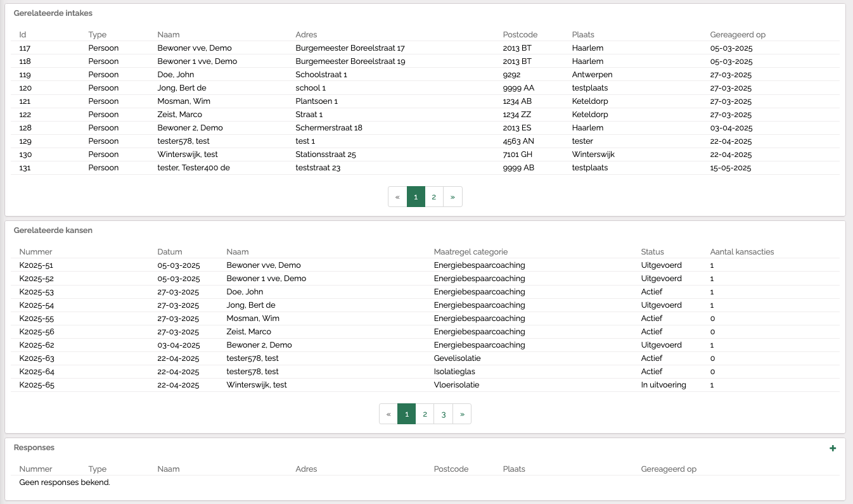Go to page 3 of Gerelateerde kansen
Viewport: 853px width, 504px height.
click(x=444, y=414)
